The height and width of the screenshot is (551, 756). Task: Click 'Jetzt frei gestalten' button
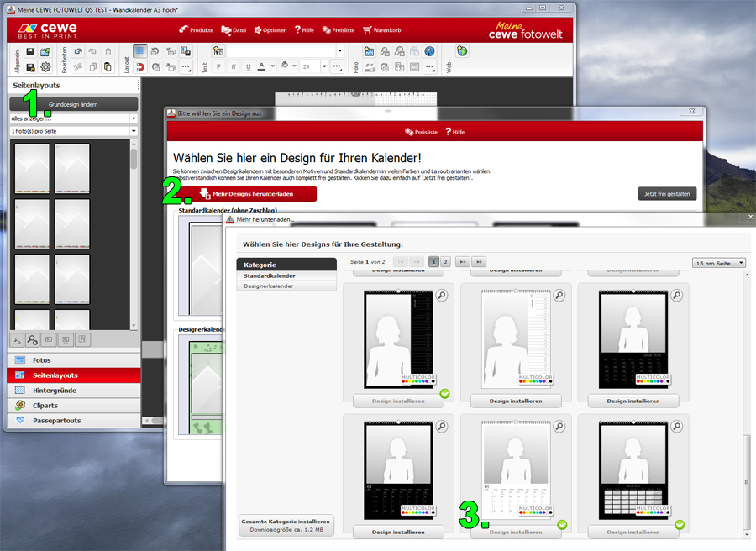(x=667, y=193)
